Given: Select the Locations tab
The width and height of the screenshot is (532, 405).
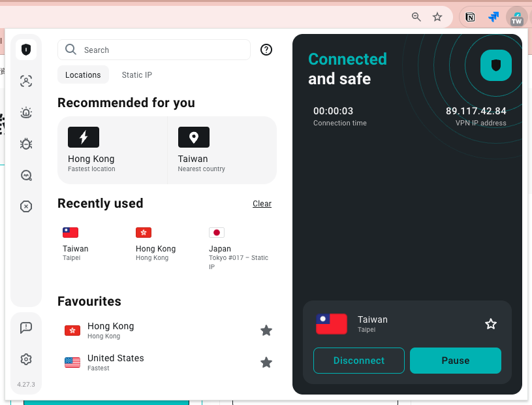Looking at the screenshot, I should tap(83, 74).
